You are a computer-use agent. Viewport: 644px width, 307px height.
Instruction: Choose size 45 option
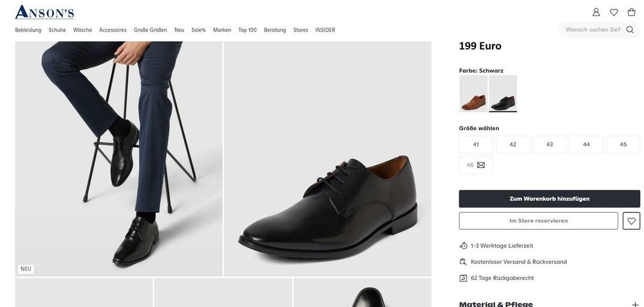pos(623,145)
